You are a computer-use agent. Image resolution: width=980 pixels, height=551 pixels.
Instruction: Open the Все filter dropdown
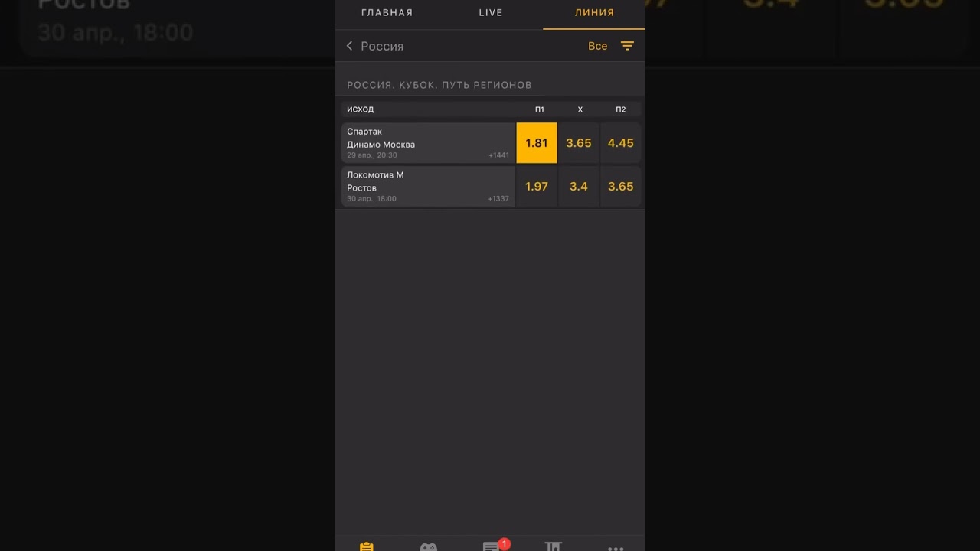tap(598, 46)
